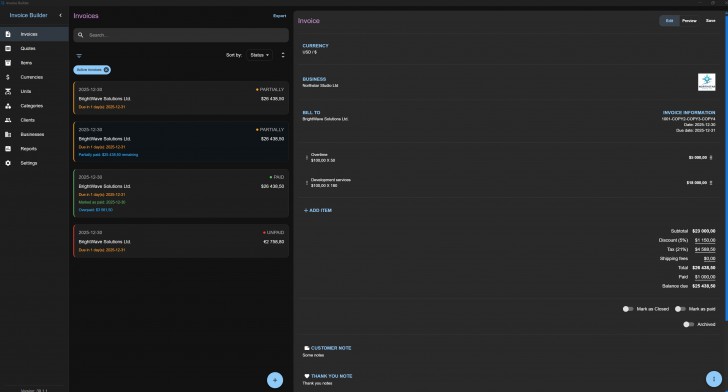
Task: Toggle the sort direction arrows icon
Action: pyautogui.click(x=283, y=55)
